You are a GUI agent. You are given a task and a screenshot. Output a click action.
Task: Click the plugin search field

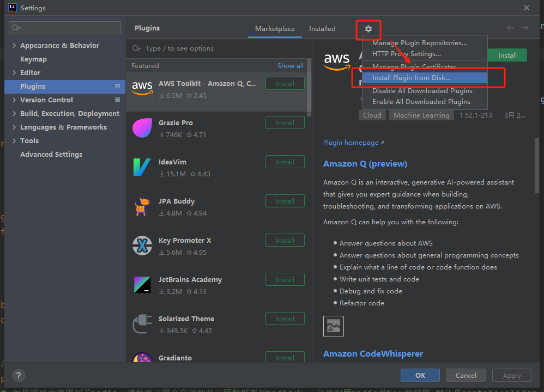(219, 48)
